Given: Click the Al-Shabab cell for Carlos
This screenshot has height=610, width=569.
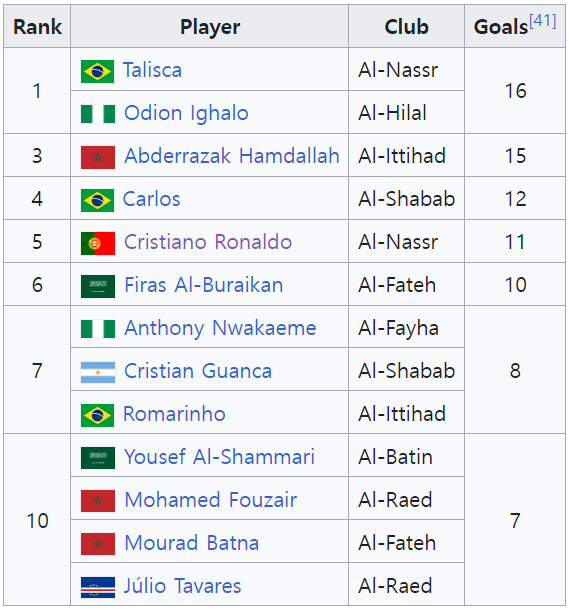Looking at the screenshot, I should (406, 198).
